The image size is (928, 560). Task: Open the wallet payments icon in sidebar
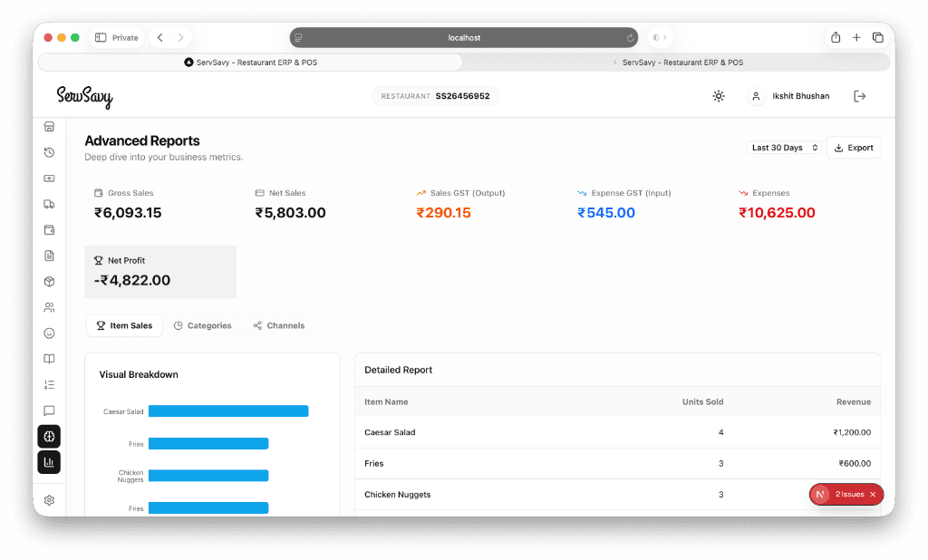[49, 229]
